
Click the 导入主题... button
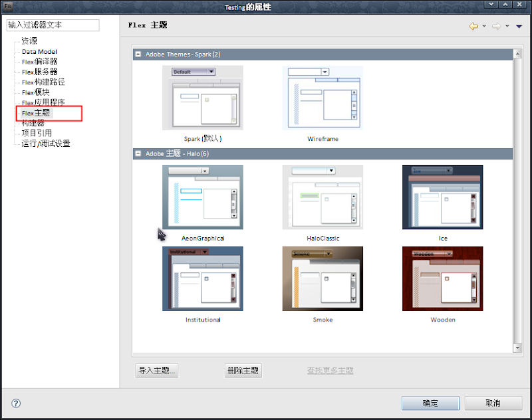[157, 371]
